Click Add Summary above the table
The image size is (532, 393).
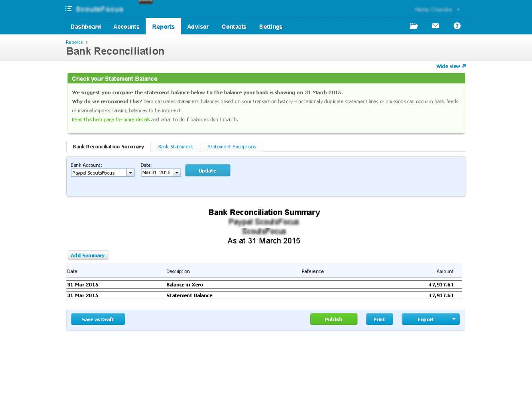point(88,255)
